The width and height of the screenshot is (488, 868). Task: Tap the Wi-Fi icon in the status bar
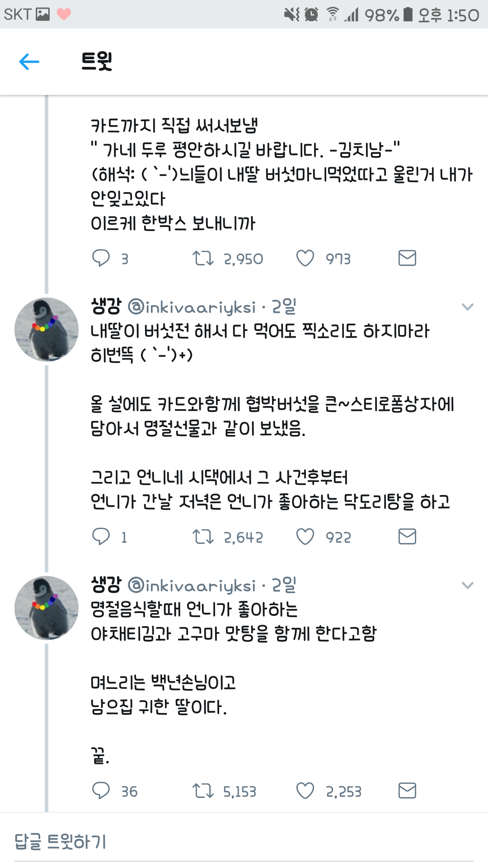(x=333, y=13)
